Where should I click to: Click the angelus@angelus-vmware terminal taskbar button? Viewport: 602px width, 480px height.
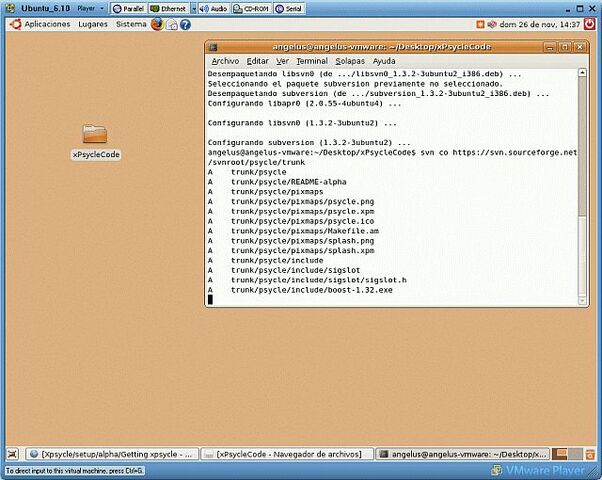tap(462, 454)
